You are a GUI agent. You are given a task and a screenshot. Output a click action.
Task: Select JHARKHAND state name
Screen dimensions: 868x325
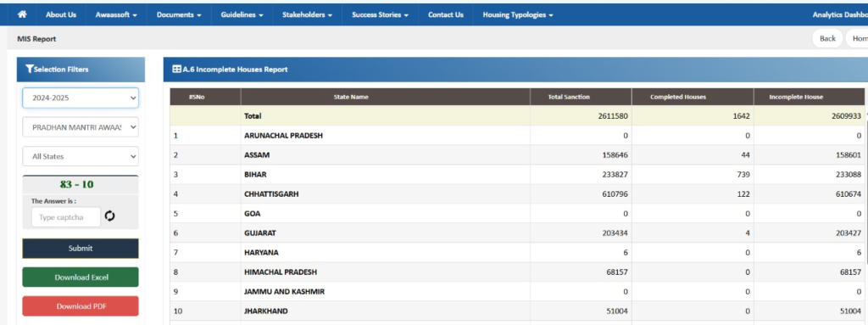265,311
